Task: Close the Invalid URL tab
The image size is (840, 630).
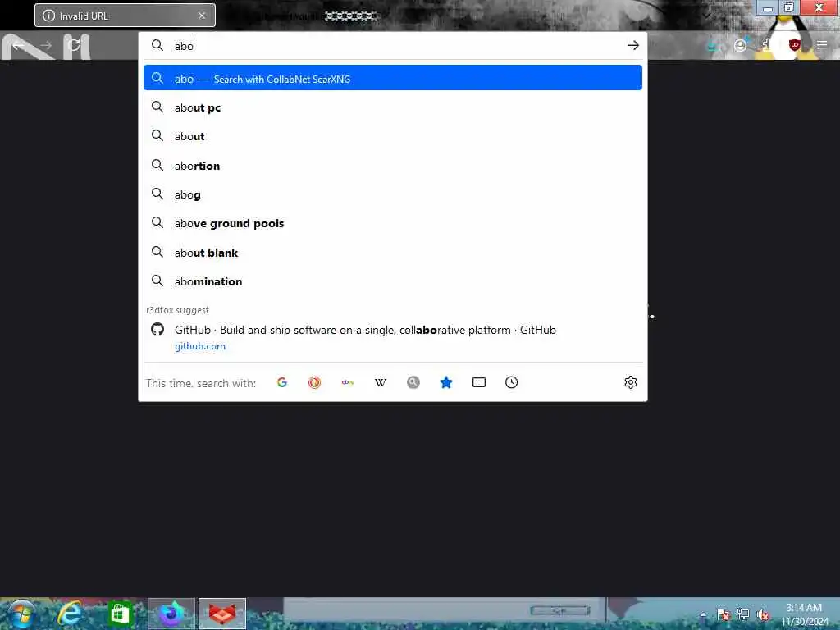Action: click(x=202, y=16)
